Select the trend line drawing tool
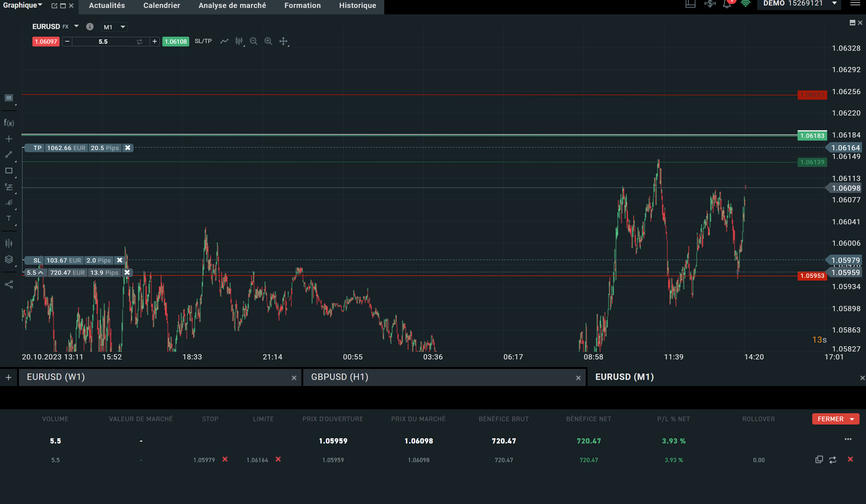Image resolution: width=866 pixels, height=504 pixels. 9,155
